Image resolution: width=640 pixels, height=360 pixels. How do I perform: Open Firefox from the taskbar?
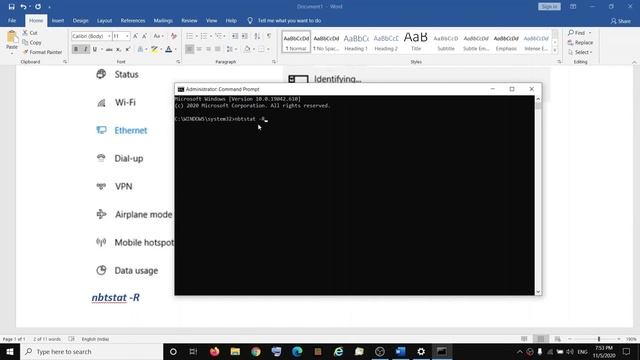pyautogui.click(x=214, y=351)
